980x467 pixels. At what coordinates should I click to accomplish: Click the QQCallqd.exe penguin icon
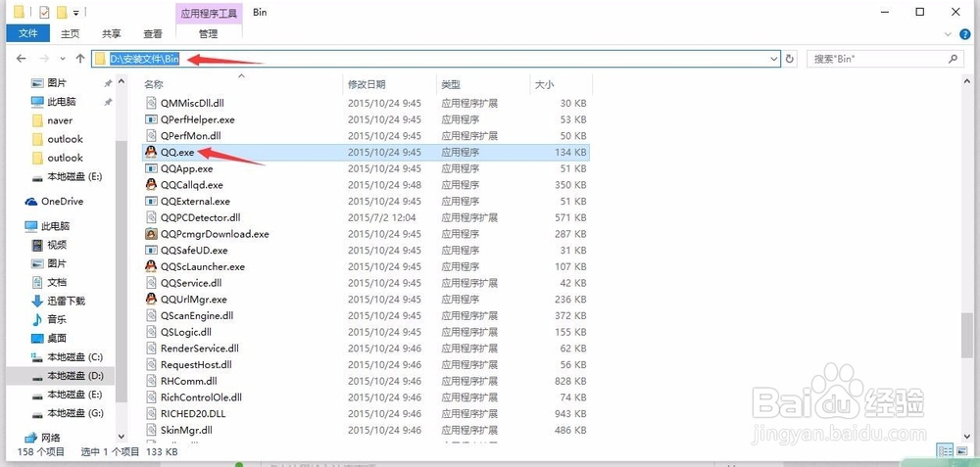(150, 185)
